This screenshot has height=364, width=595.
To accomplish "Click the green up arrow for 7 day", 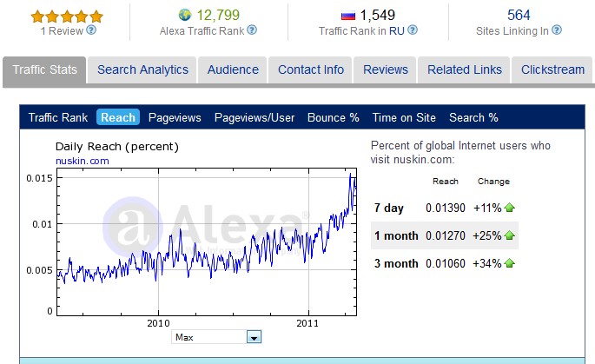I will pyautogui.click(x=510, y=208).
